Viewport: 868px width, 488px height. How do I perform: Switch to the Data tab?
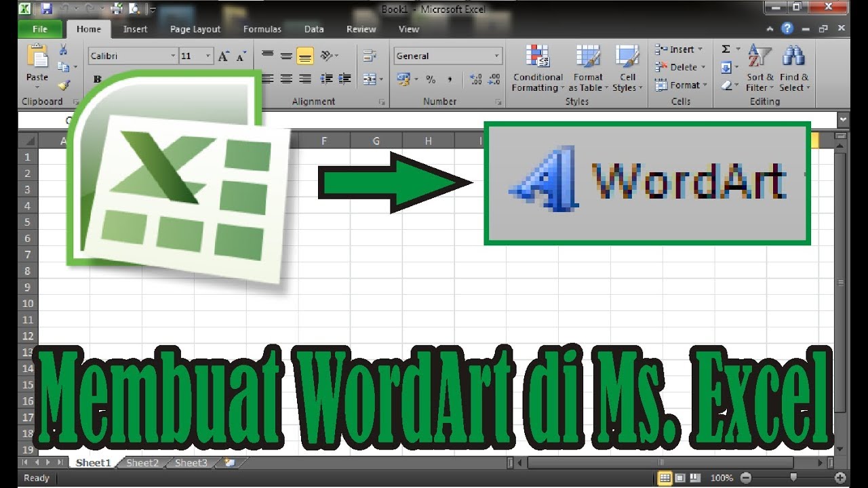point(314,29)
